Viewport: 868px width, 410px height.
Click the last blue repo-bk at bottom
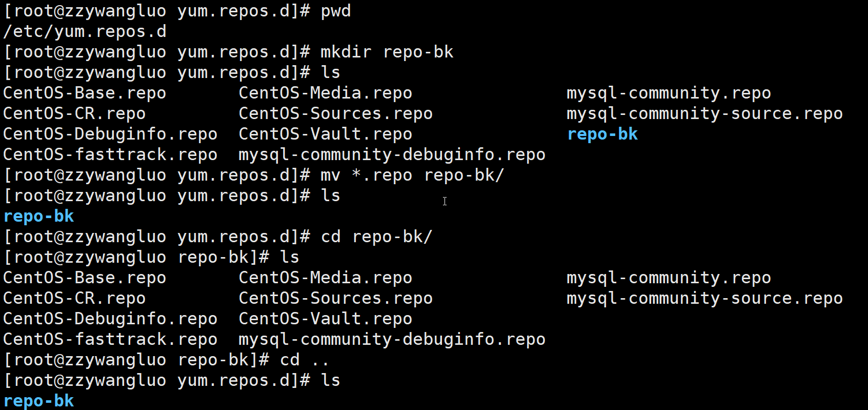point(38,401)
